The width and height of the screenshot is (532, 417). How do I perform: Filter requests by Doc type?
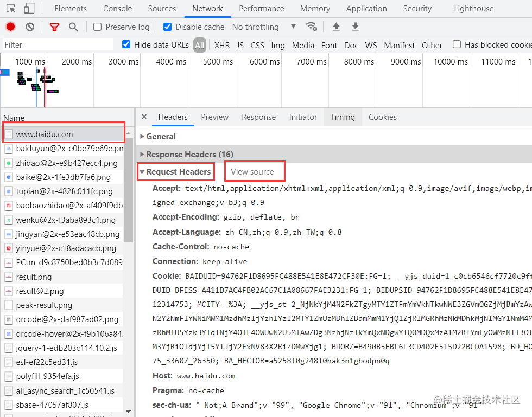point(351,45)
